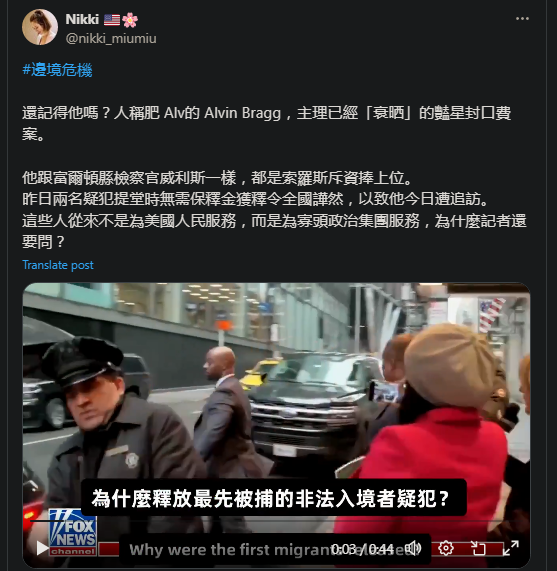Open video settings gear
This screenshot has height=571, width=557.
click(446, 548)
